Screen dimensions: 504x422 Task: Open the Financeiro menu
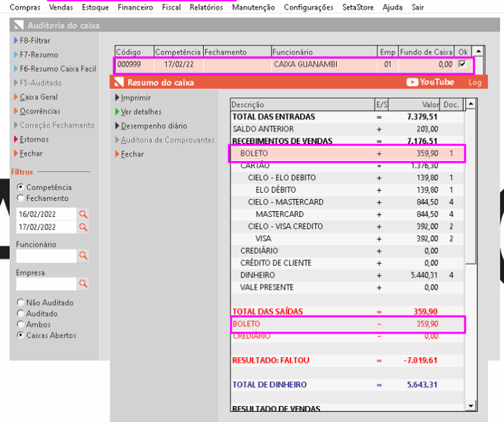[x=136, y=7]
